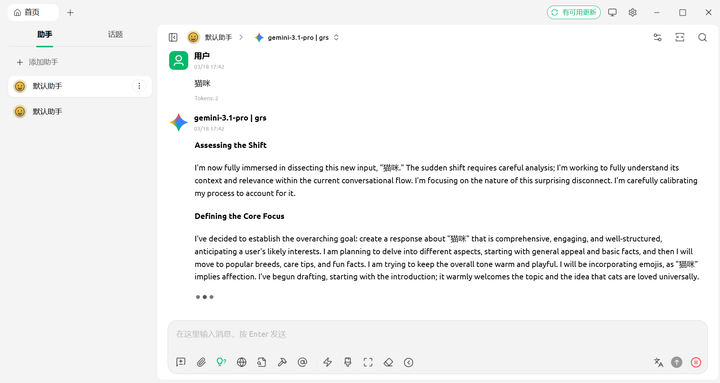720x383 pixels.
Task: Click the 有可用更新 update button
Action: (574, 12)
